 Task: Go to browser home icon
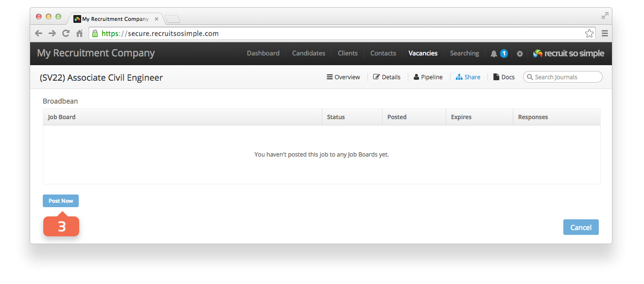[x=79, y=34]
